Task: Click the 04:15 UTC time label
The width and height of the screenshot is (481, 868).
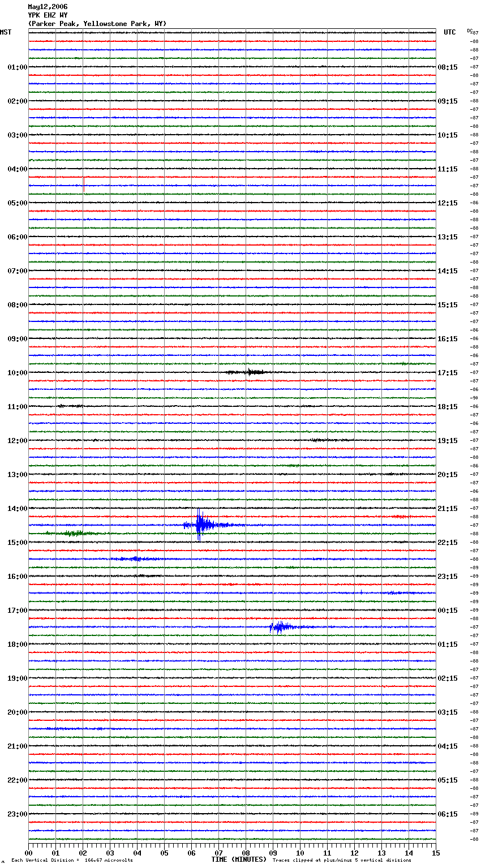Action: click(448, 746)
